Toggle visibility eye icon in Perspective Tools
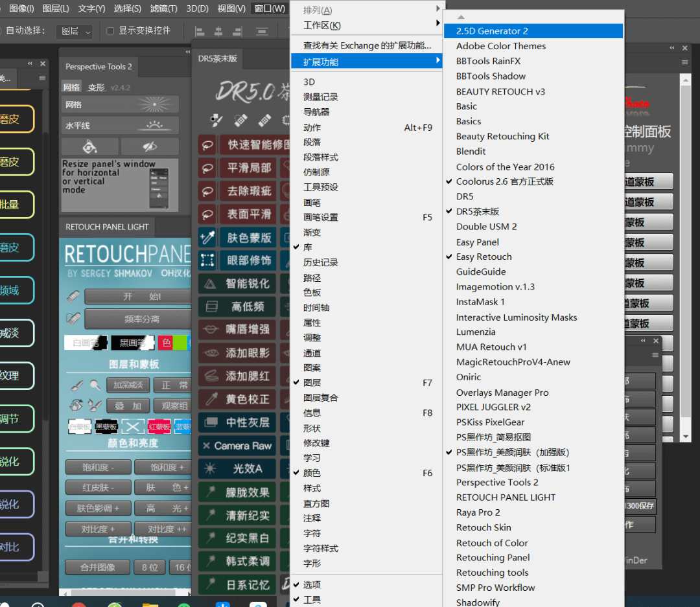 (152, 147)
